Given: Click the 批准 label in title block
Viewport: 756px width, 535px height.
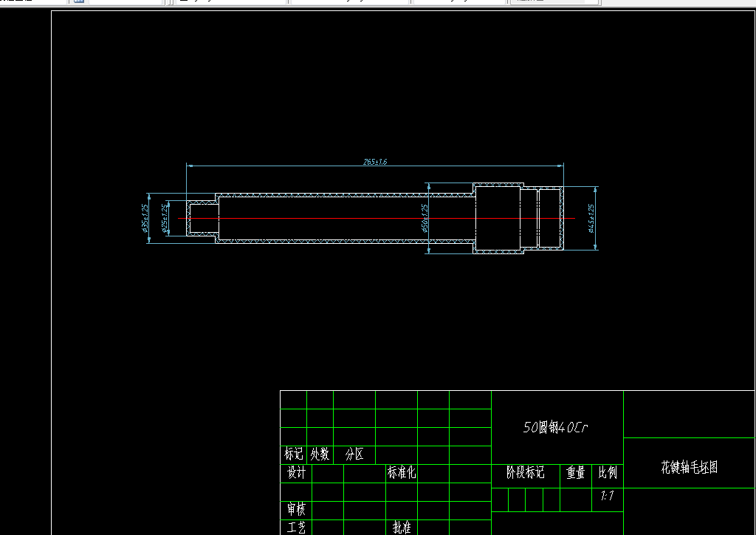Looking at the screenshot, I should coord(402,528).
